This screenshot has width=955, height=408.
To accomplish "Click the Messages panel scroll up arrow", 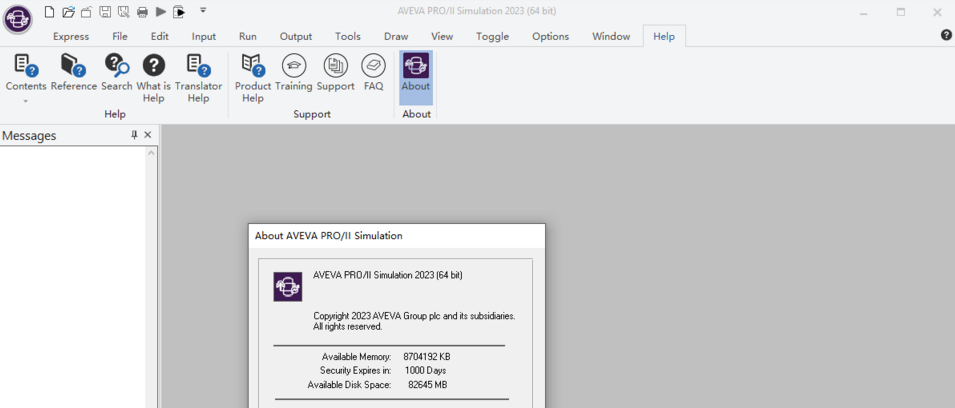I will (151, 152).
